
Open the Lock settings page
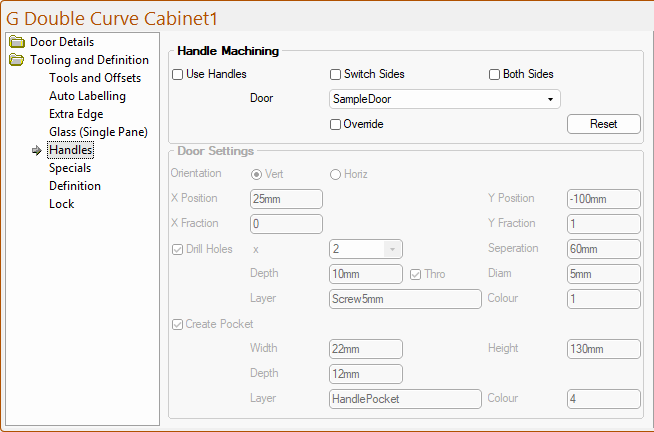[x=62, y=204]
